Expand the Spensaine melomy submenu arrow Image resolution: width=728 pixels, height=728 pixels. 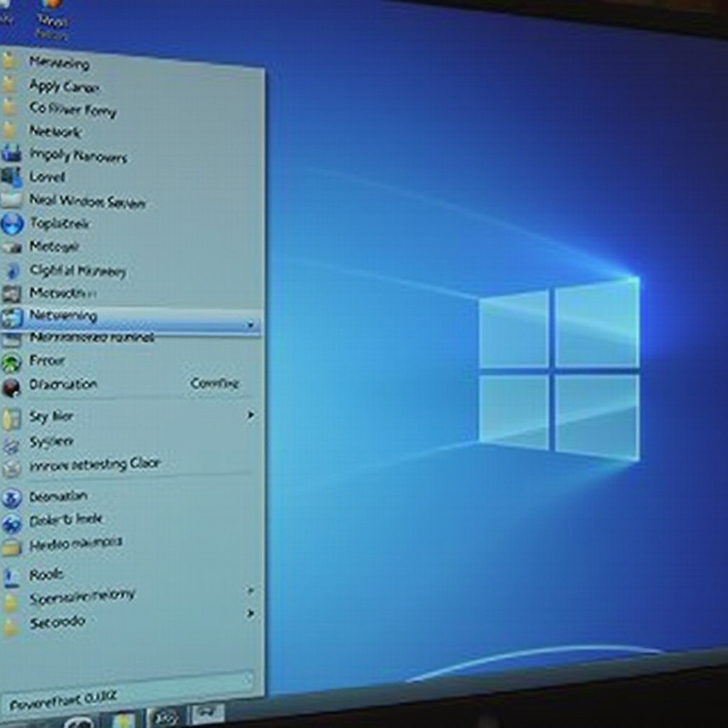click(250, 591)
